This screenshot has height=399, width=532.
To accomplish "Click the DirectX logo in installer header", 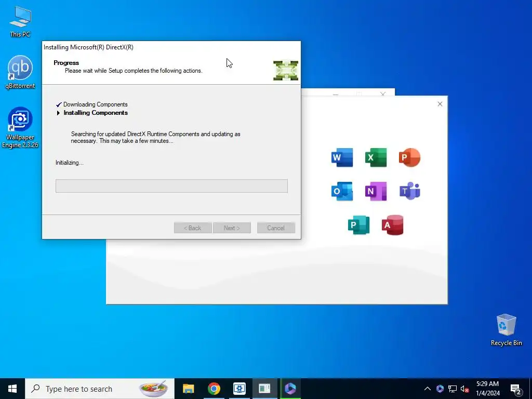I will click(286, 70).
